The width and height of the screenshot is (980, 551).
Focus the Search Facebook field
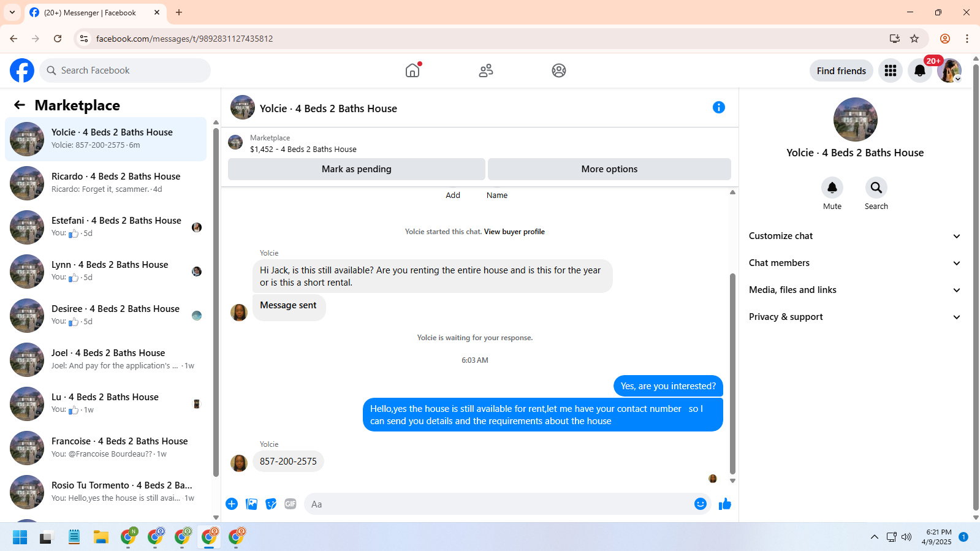[x=125, y=70]
